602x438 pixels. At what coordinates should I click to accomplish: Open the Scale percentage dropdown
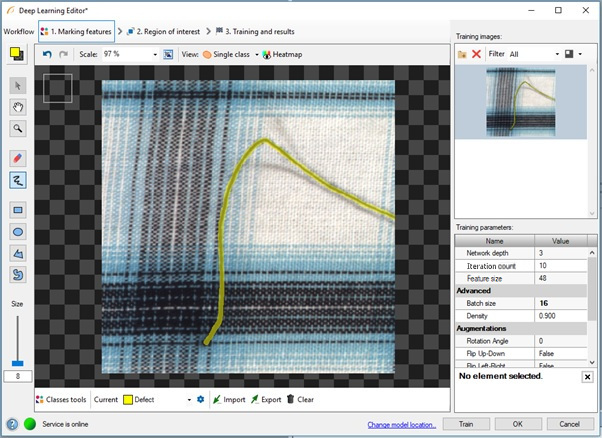(155, 54)
